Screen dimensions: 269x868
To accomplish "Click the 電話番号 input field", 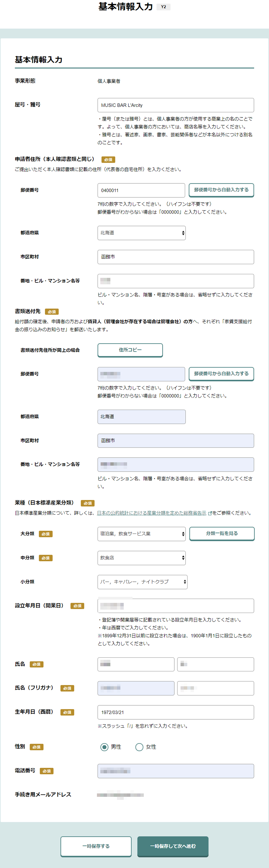I will tap(175, 771).
